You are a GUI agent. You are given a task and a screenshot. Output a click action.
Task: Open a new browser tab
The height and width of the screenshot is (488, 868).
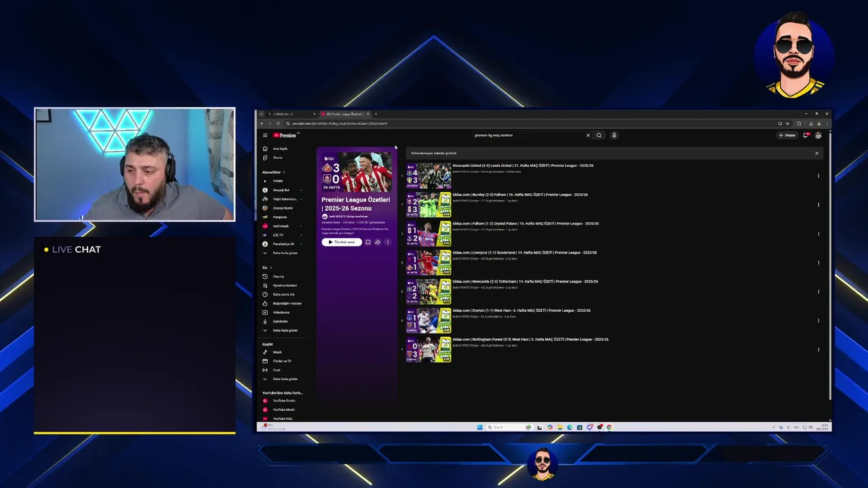click(x=376, y=114)
